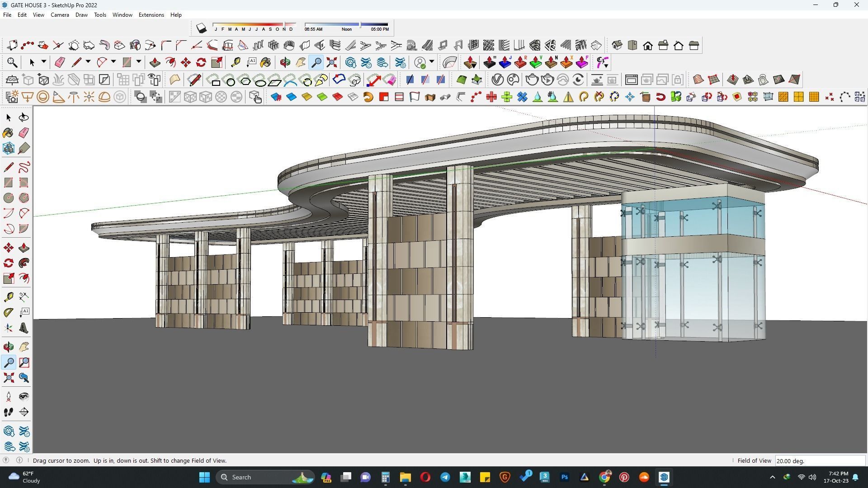Image resolution: width=868 pixels, height=488 pixels.
Task: Expand the Line tool dropdown arrow
Action: (88, 62)
